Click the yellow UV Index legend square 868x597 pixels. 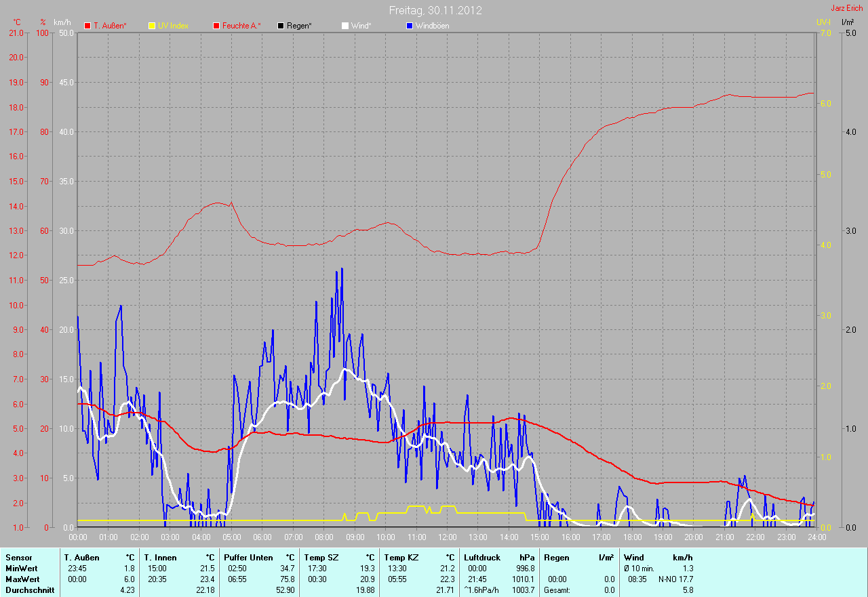pyautogui.click(x=152, y=26)
